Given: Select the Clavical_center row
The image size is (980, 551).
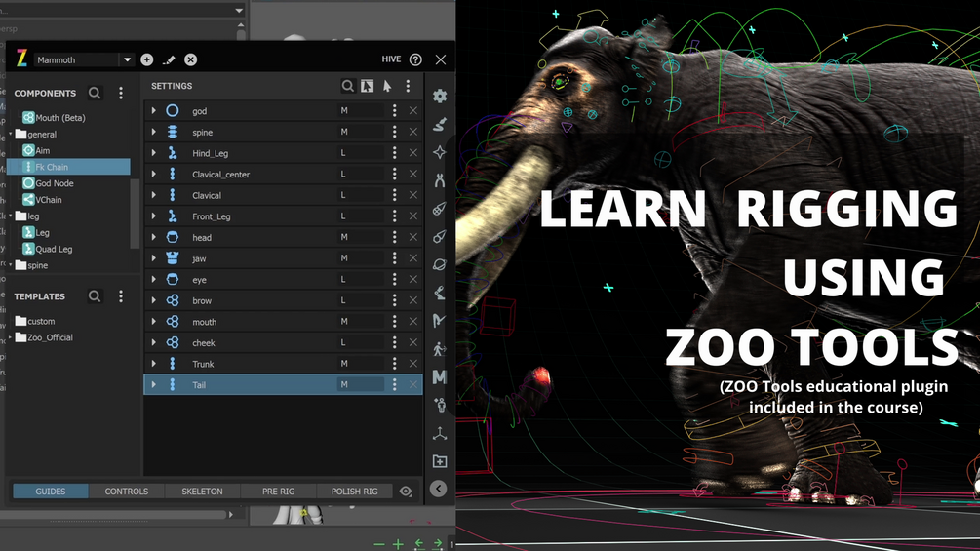Looking at the screenshot, I should pyautogui.click(x=283, y=175).
